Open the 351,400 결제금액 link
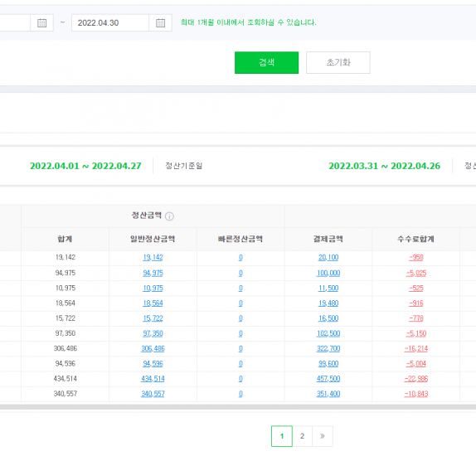The image size is (476, 456). pyautogui.click(x=328, y=394)
